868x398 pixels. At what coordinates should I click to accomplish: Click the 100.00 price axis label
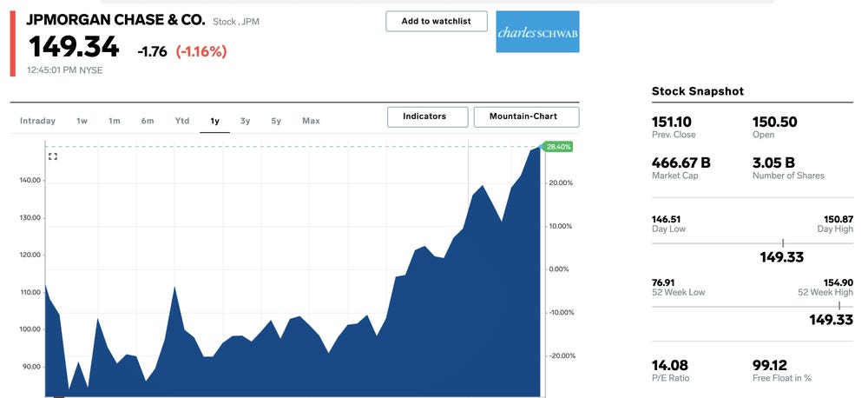(x=30, y=329)
